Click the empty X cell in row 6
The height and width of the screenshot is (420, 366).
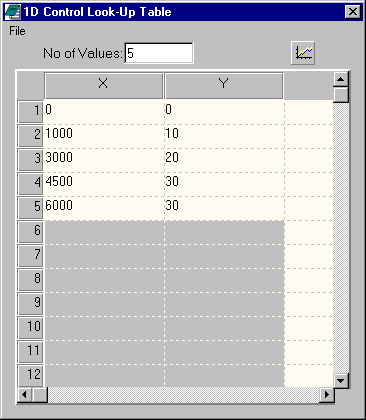[x=104, y=232]
